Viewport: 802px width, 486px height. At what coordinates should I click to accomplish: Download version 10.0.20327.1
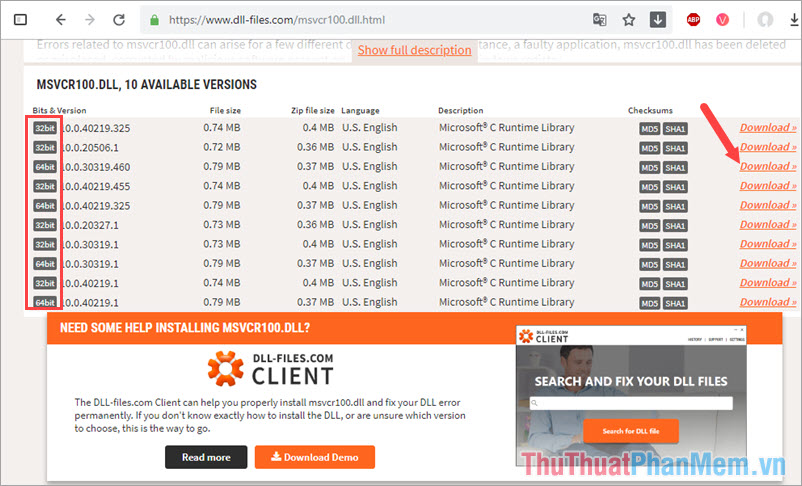click(x=768, y=225)
